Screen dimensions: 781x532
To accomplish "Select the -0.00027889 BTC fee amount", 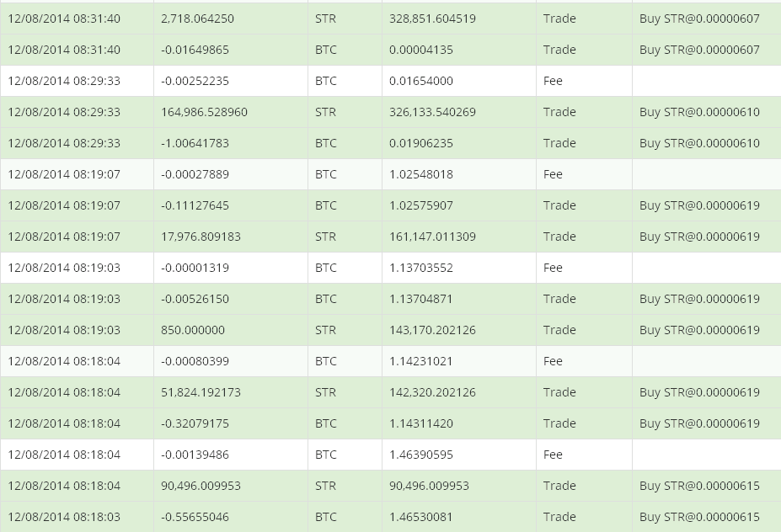I will (x=195, y=174).
